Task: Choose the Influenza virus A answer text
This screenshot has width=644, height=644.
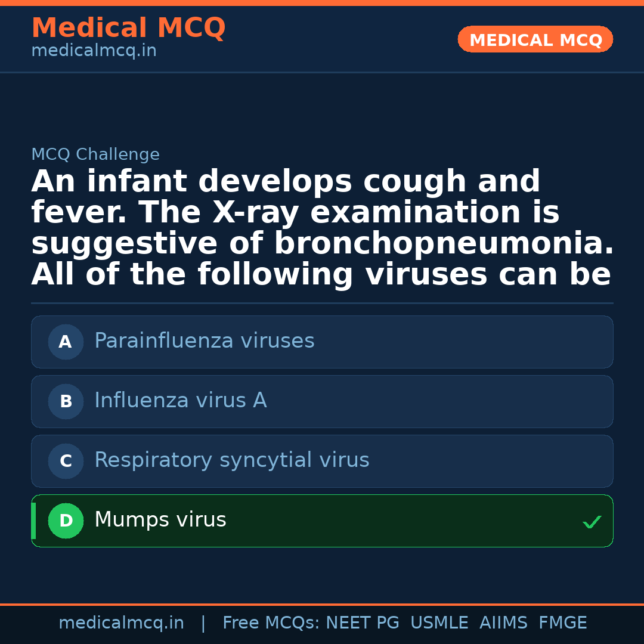Action: click(180, 401)
